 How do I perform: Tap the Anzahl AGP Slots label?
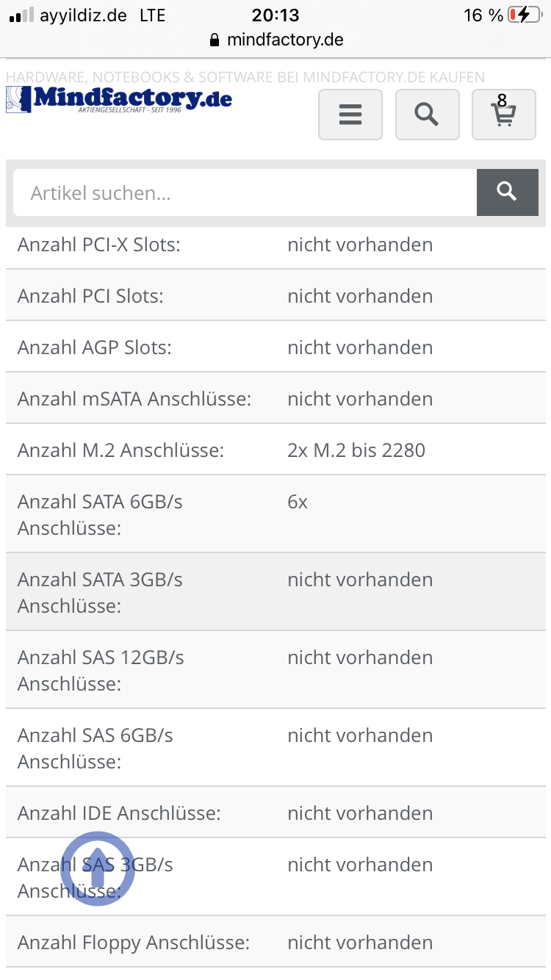click(x=94, y=347)
